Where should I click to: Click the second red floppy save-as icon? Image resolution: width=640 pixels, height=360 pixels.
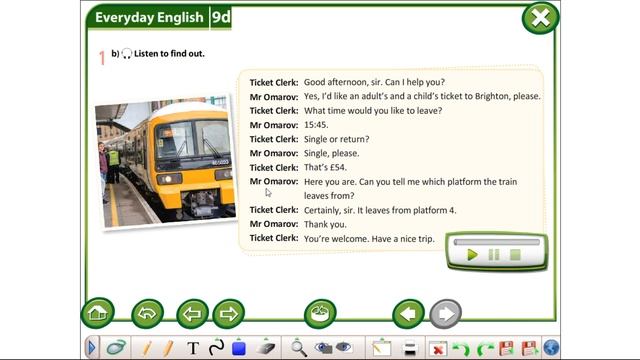[x=529, y=348]
